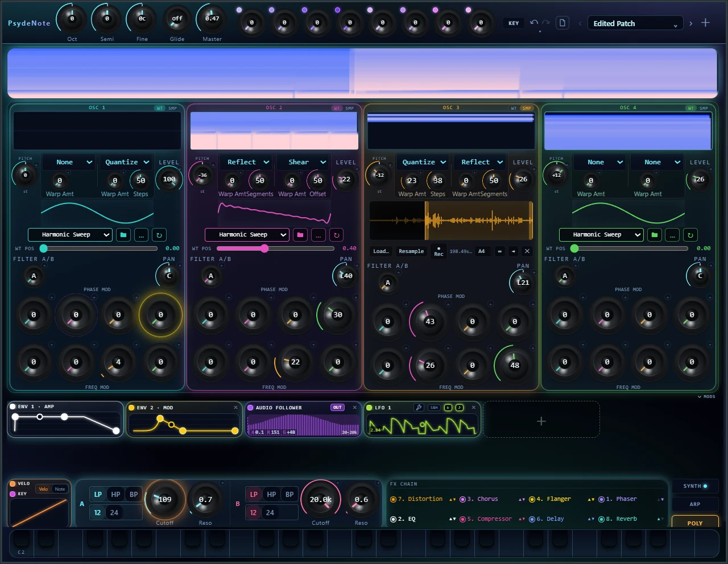Switch to the SYNTH tab
This screenshot has height=564, width=728.
coord(695,486)
